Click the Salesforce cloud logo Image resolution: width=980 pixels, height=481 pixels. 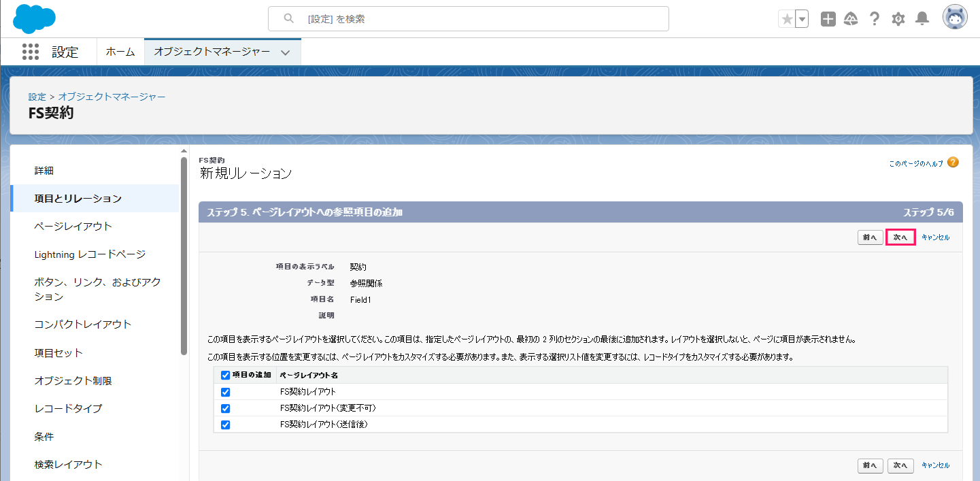coord(34,18)
